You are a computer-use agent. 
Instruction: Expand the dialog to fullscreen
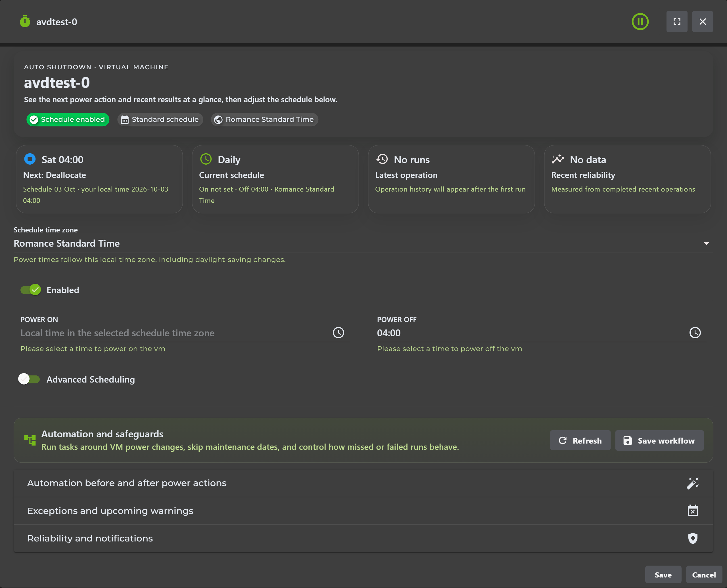click(x=676, y=22)
